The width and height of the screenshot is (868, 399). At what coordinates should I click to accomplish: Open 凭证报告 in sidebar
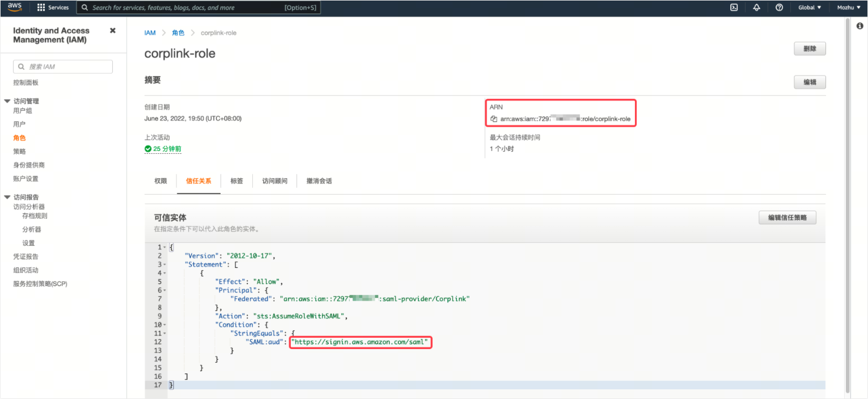(26, 257)
